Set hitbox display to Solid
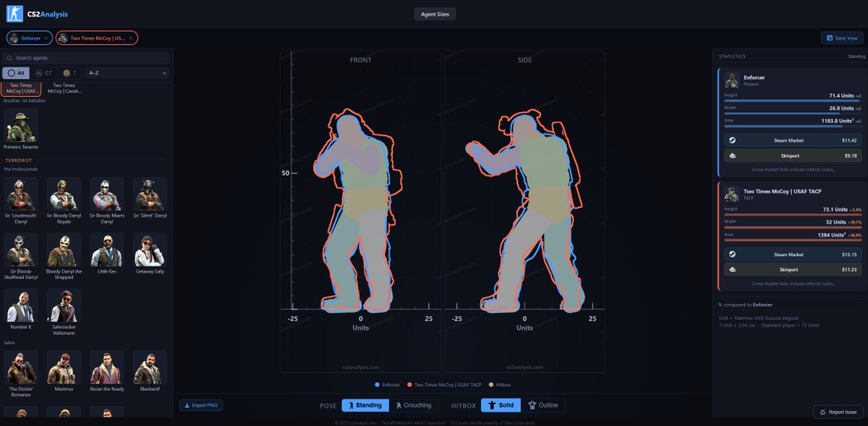The width and height of the screenshot is (868, 426). (501, 405)
